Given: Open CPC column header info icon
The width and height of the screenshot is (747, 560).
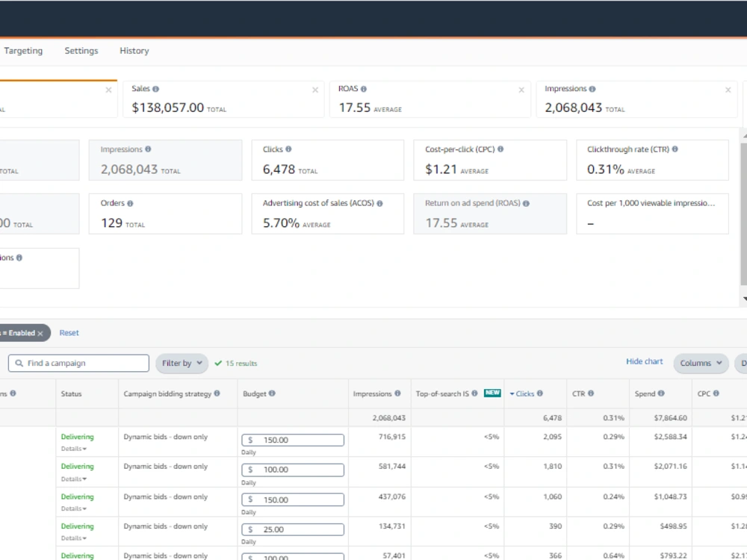Looking at the screenshot, I should tap(716, 393).
